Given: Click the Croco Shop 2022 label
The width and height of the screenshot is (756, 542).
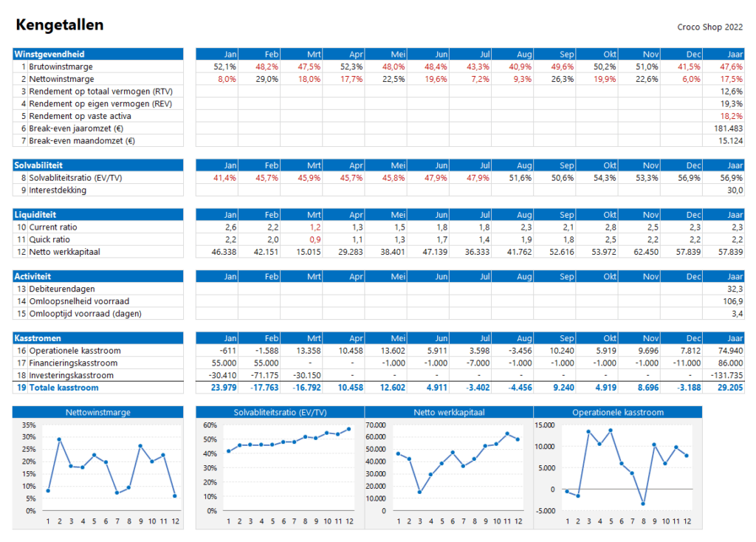Looking at the screenshot, I should point(709,27).
